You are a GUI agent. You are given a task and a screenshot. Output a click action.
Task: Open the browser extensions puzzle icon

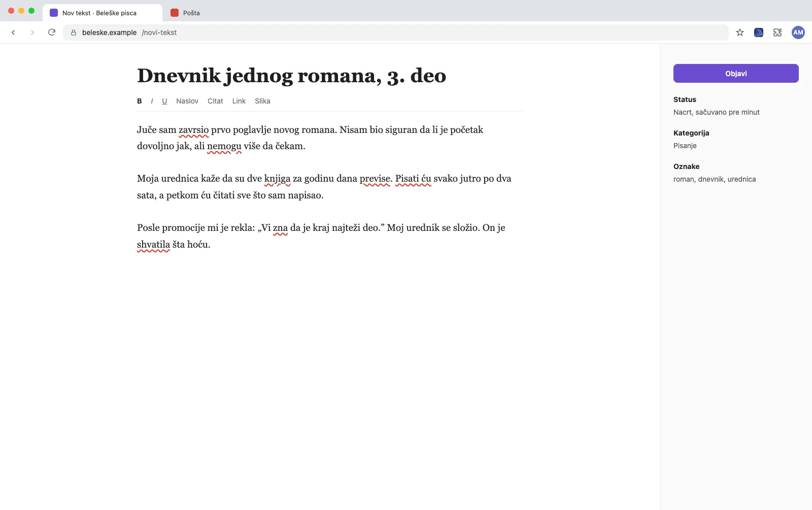(777, 32)
